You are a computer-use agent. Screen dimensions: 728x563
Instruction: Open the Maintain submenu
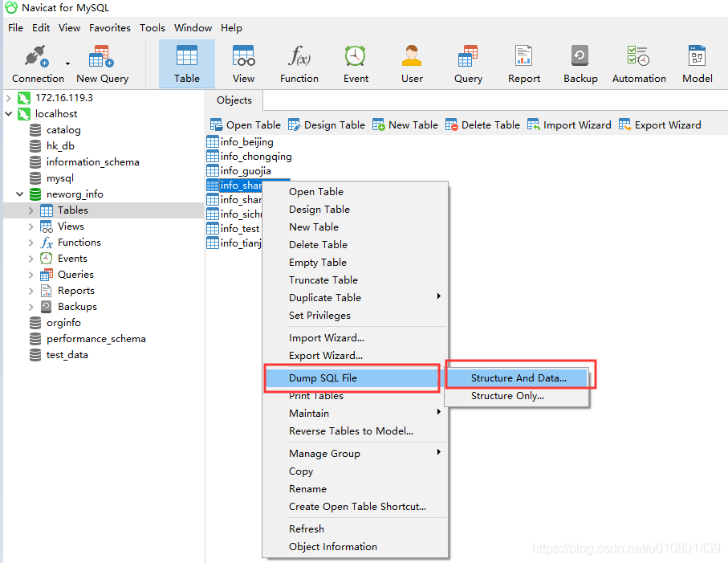click(356, 413)
